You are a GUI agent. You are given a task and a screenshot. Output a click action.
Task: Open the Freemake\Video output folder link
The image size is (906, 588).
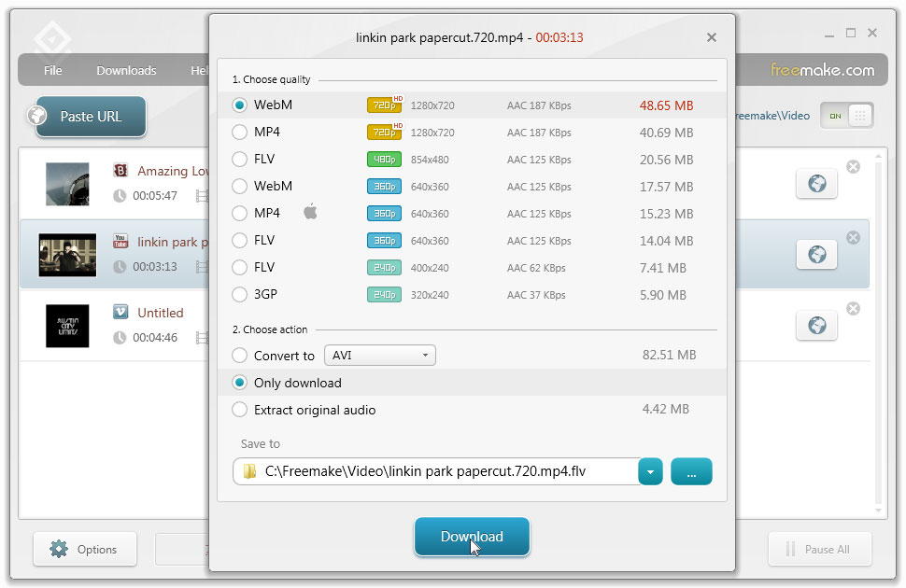tap(773, 116)
